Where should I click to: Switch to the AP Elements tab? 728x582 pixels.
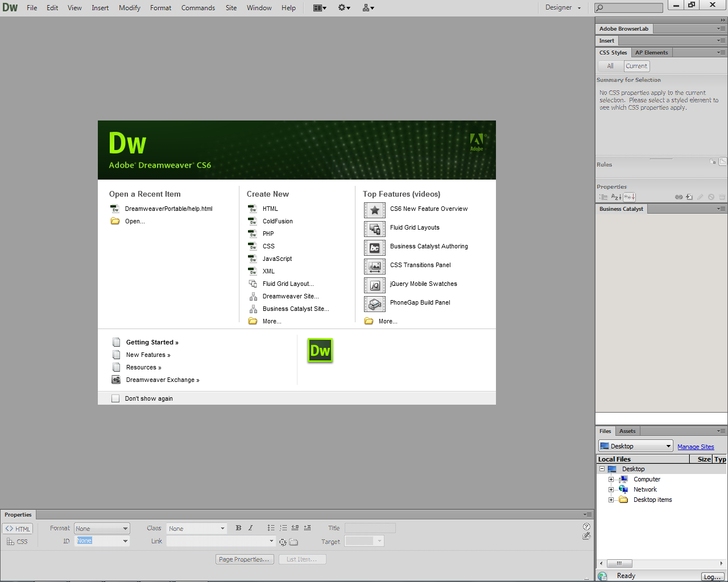pyautogui.click(x=652, y=52)
